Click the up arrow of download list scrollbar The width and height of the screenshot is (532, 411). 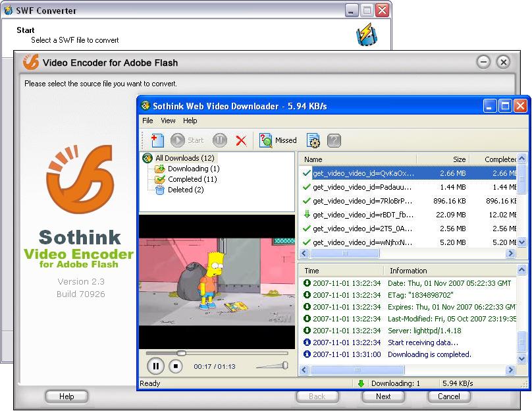coord(522,158)
